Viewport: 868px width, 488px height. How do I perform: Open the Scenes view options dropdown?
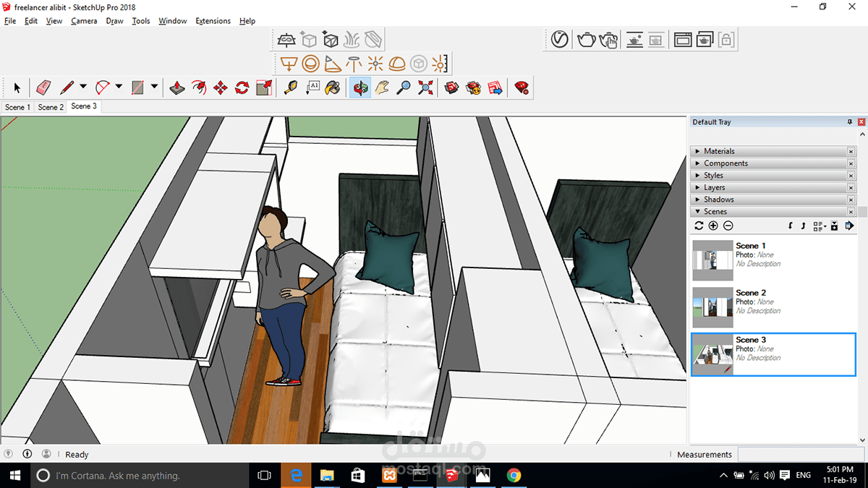819,226
